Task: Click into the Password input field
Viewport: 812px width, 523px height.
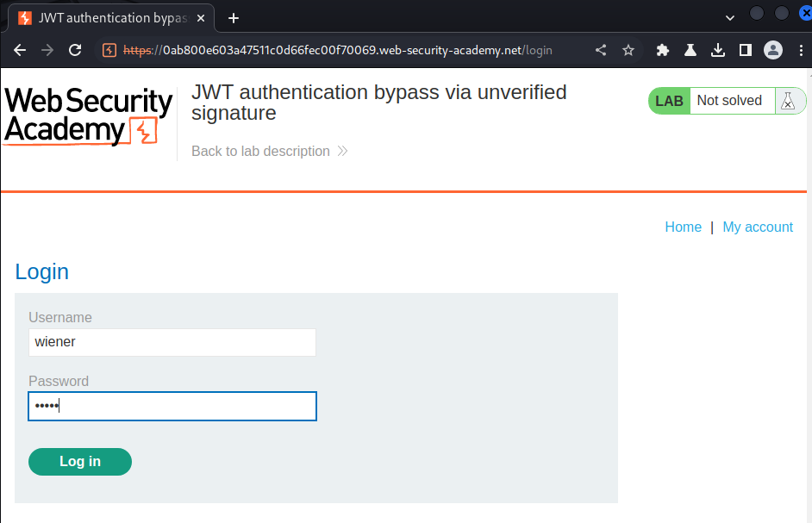Action: point(172,406)
